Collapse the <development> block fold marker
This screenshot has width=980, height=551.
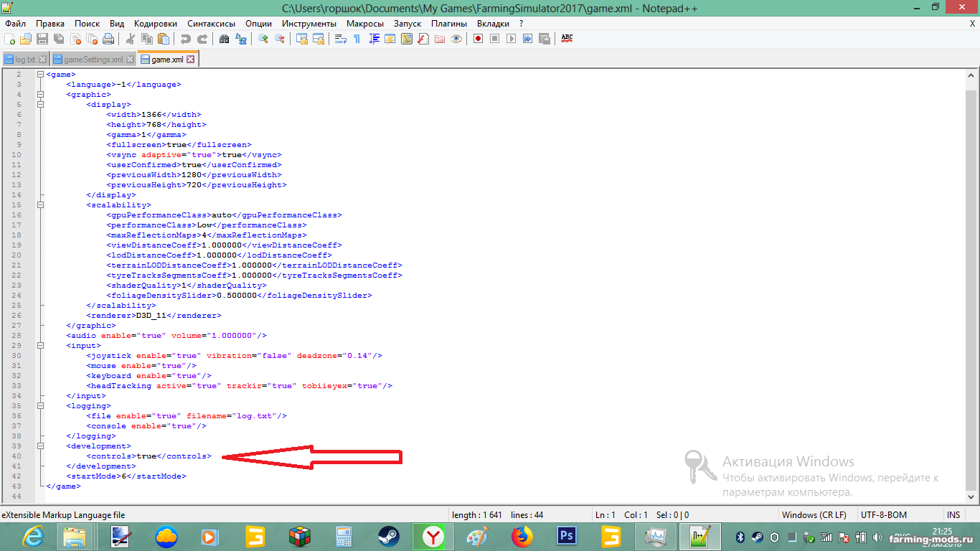(x=41, y=446)
